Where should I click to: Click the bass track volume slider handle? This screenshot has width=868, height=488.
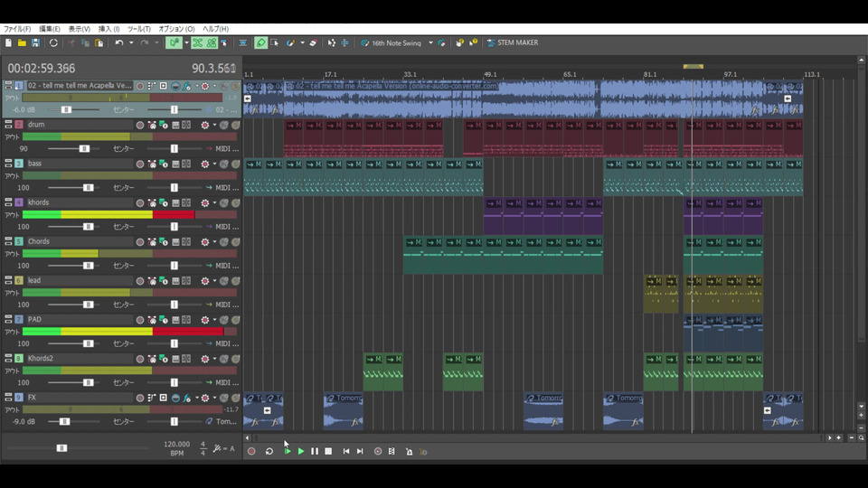[x=89, y=188]
